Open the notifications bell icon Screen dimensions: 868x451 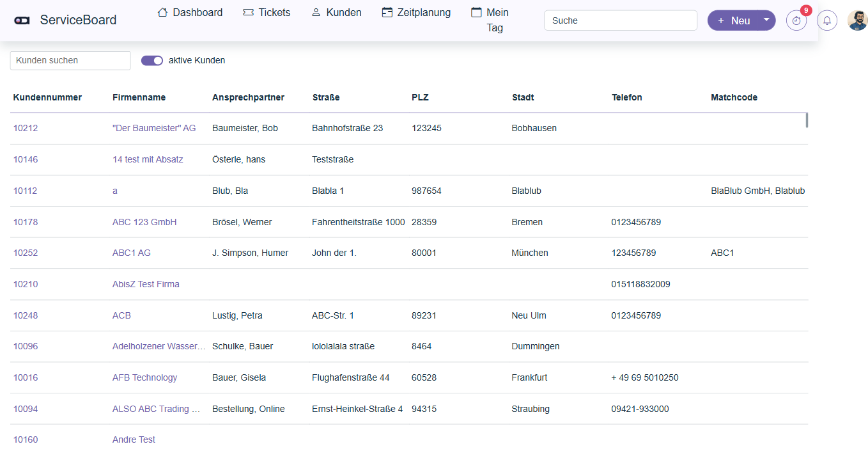point(827,20)
